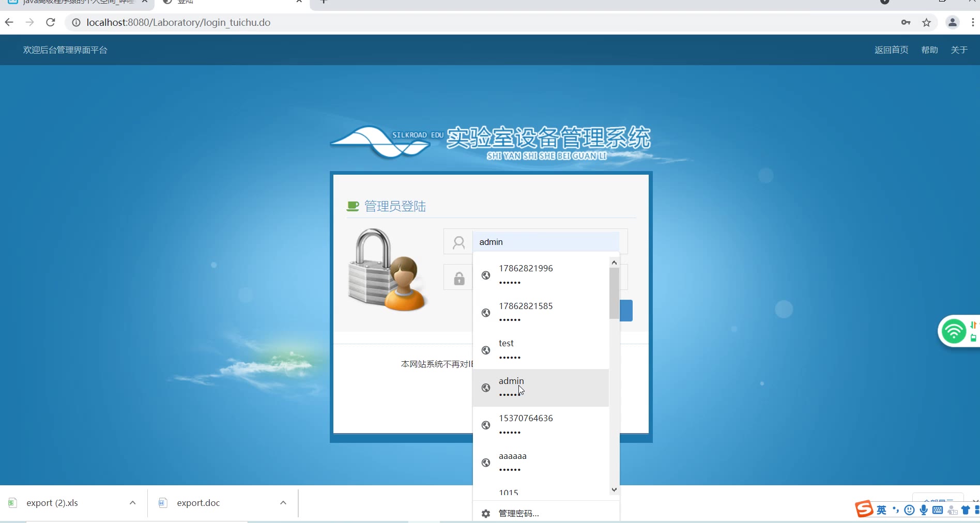The height and width of the screenshot is (523, 980).
Task: Reload the login page
Action: [50, 22]
